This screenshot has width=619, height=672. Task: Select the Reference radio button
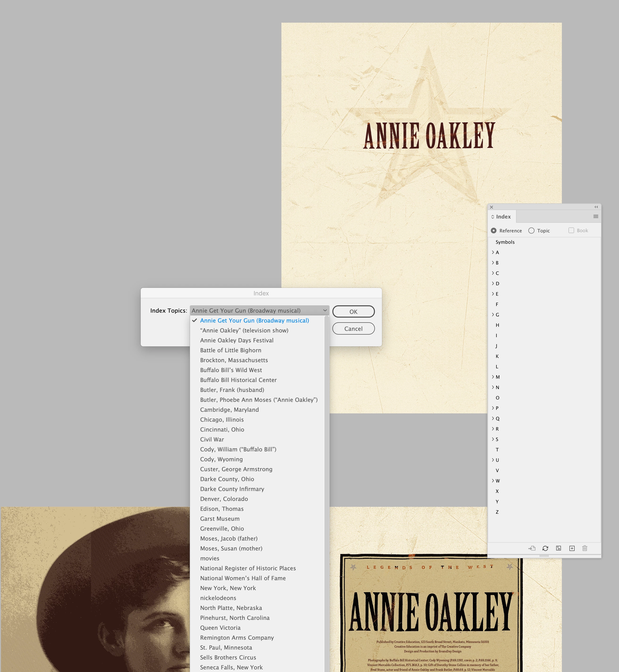[494, 231]
